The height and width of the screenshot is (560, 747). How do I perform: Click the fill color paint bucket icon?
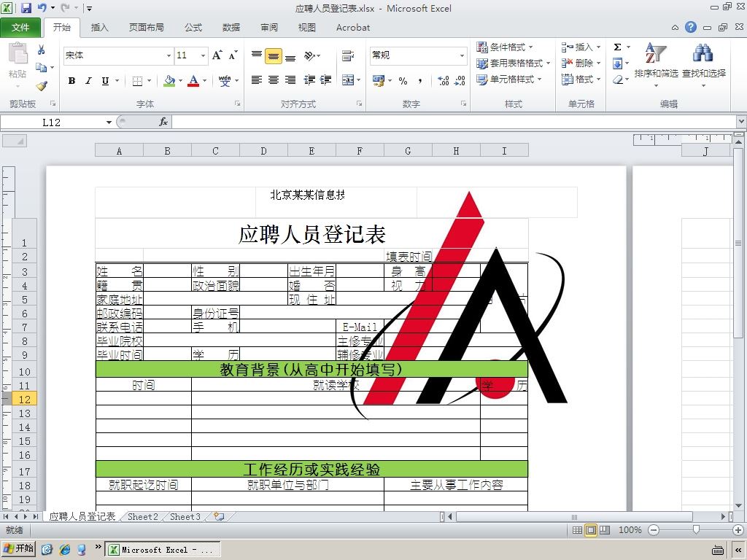tap(169, 81)
